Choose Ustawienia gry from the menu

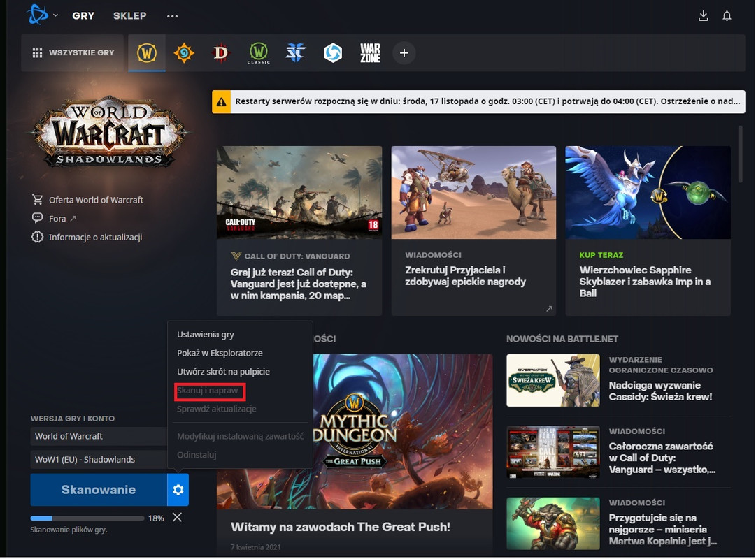[x=206, y=335]
